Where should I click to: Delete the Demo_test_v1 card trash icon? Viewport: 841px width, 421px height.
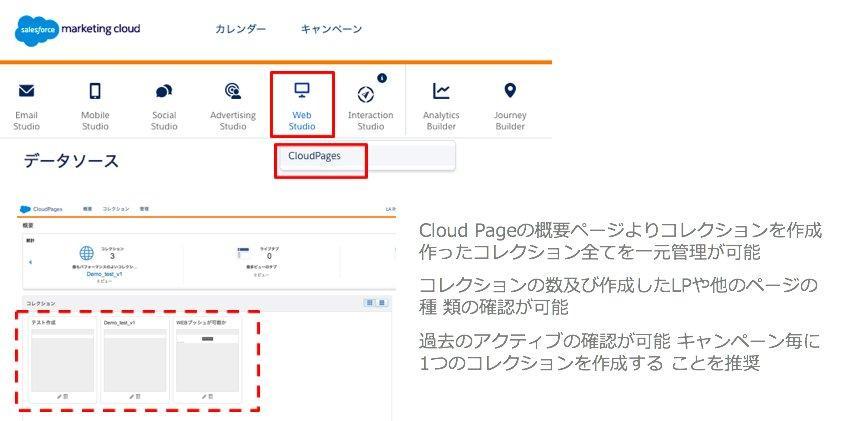(x=138, y=397)
